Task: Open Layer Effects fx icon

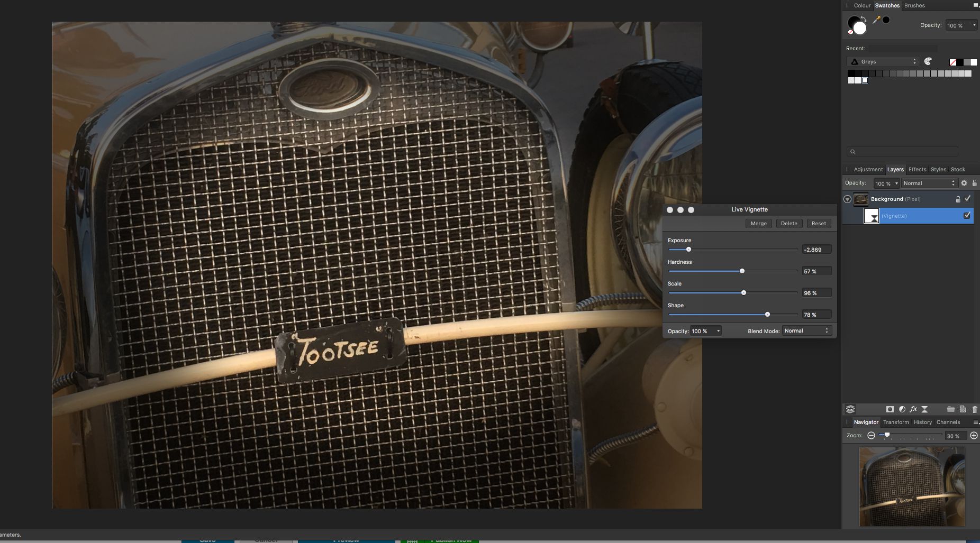Action: (x=913, y=409)
